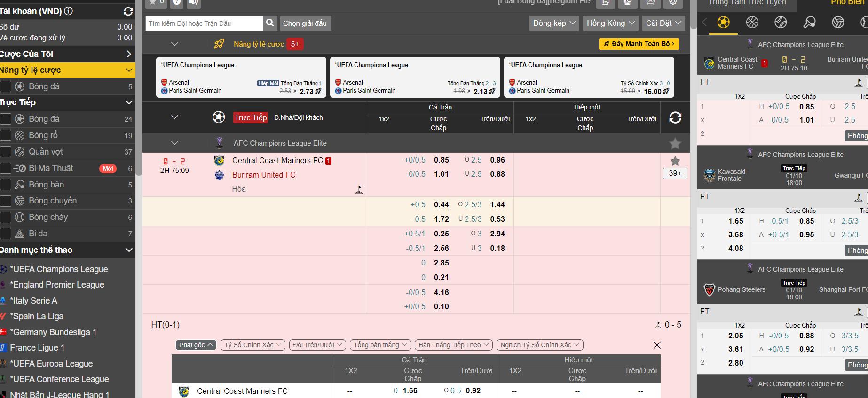Click the Chọn giải đấu button
Viewport: 868px width, 398px height.
pos(305,23)
